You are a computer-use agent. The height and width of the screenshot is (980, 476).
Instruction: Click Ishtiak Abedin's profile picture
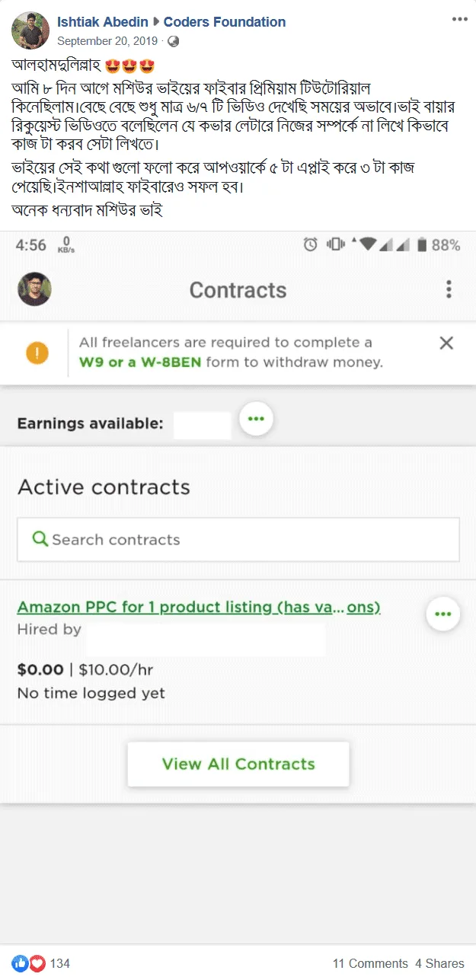[30, 30]
